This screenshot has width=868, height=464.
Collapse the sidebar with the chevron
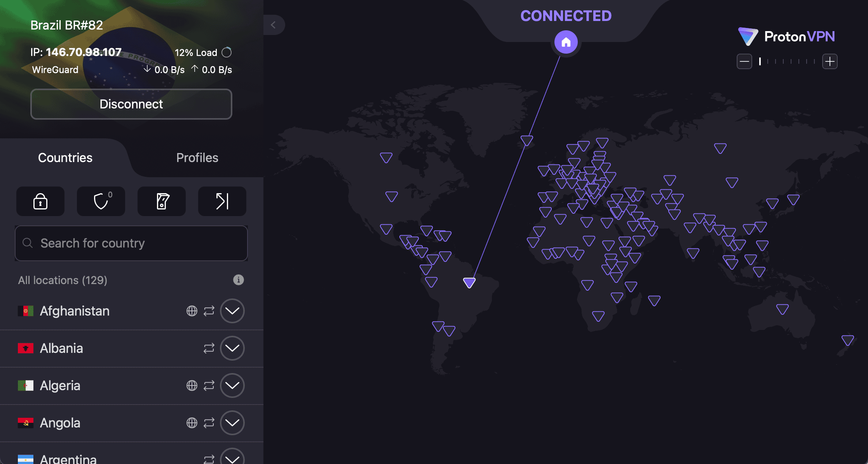pyautogui.click(x=274, y=25)
